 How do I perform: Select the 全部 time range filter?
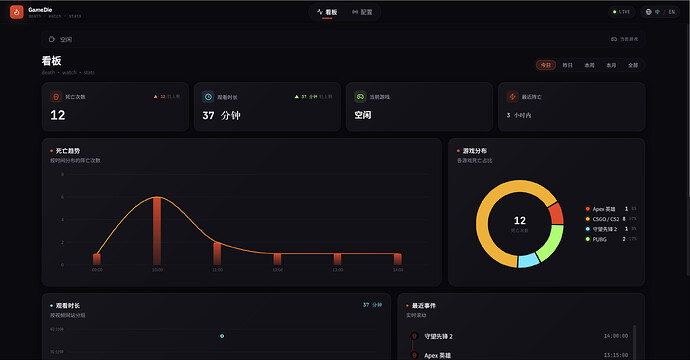tap(633, 65)
